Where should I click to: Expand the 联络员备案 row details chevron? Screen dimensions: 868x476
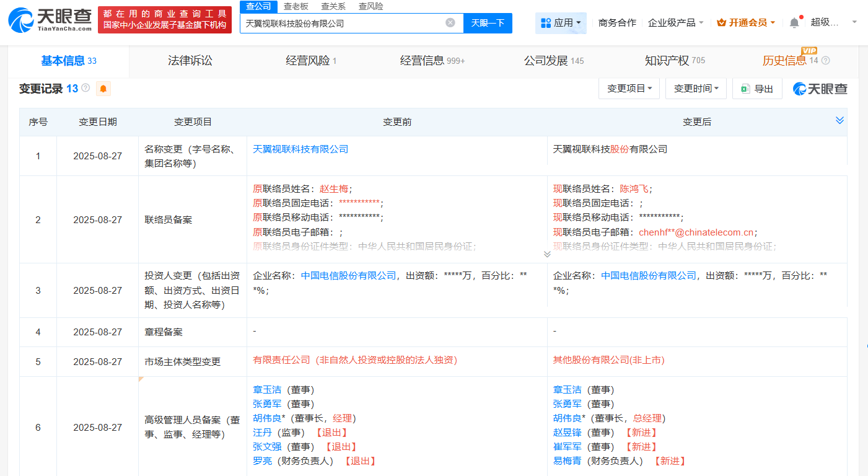tap(547, 254)
